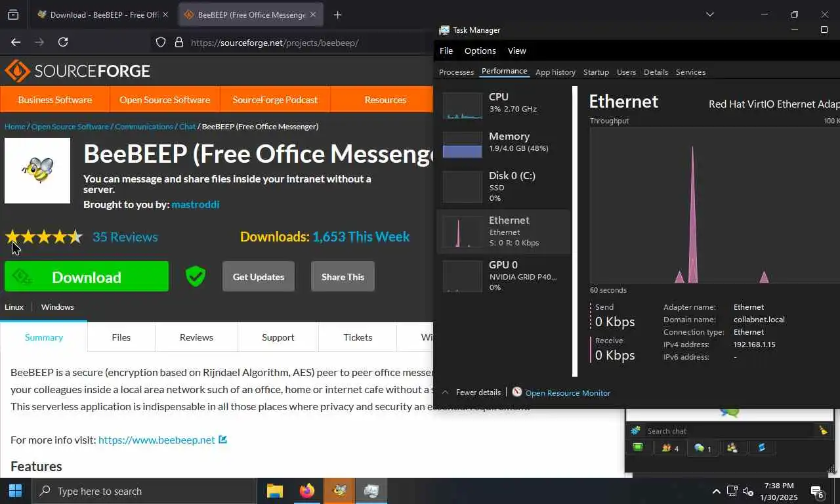The image size is (840, 504).
Task: Click Task Manager taskbar icon
Action: pyautogui.click(x=371, y=491)
